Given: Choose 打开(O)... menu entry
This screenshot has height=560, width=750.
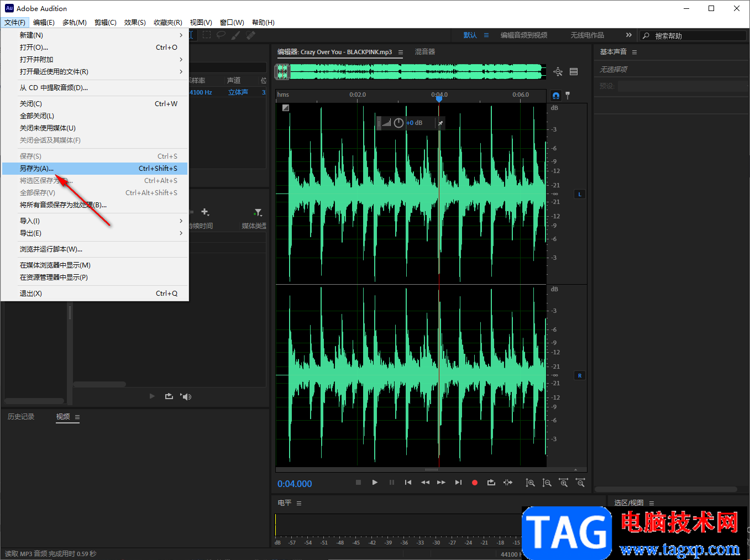Looking at the screenshot, I should tap(95, 48).
